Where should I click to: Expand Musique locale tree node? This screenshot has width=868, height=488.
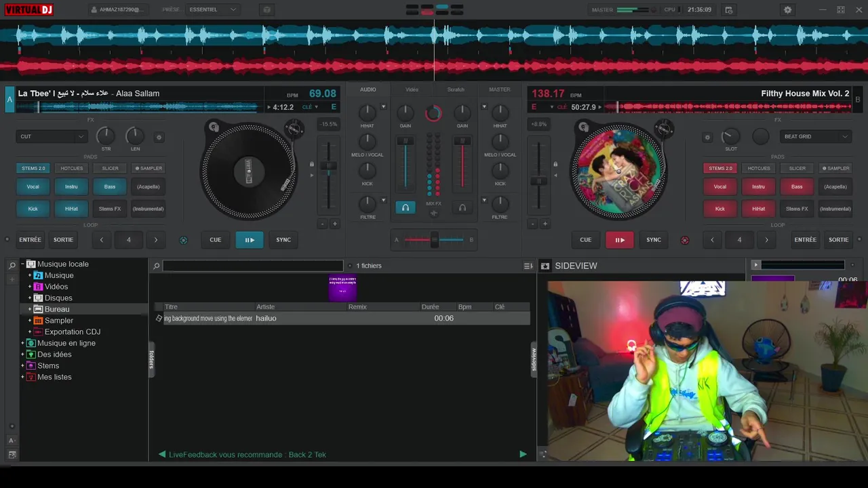tap(22, 264)
